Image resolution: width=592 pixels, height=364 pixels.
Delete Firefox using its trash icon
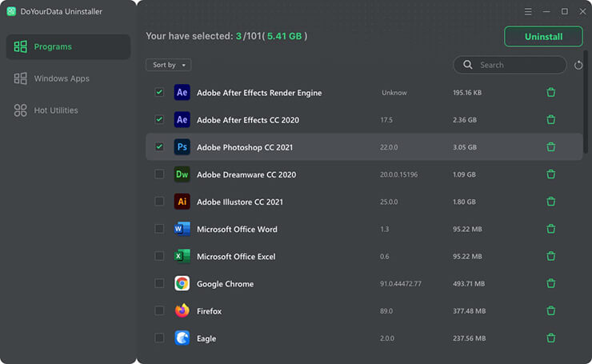[x=550, y=311]
